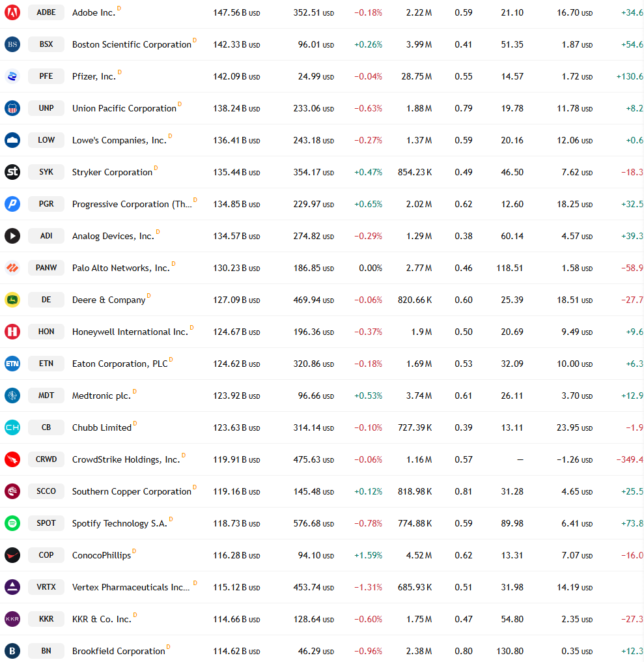Click the Lowe's logo icon
The image size is (644, 662).
(12, 140)
